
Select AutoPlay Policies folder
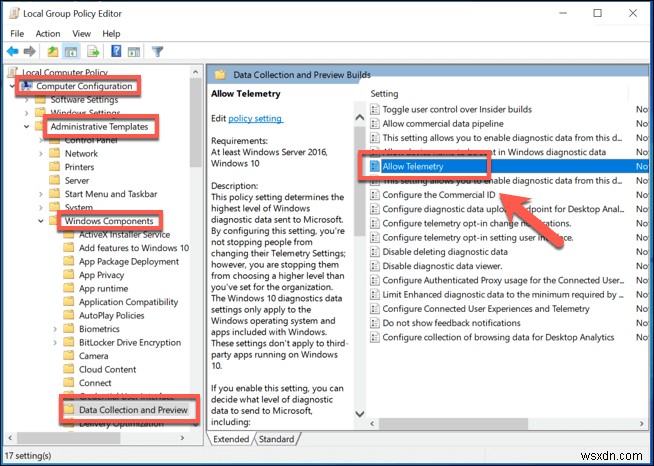(111, 315)
